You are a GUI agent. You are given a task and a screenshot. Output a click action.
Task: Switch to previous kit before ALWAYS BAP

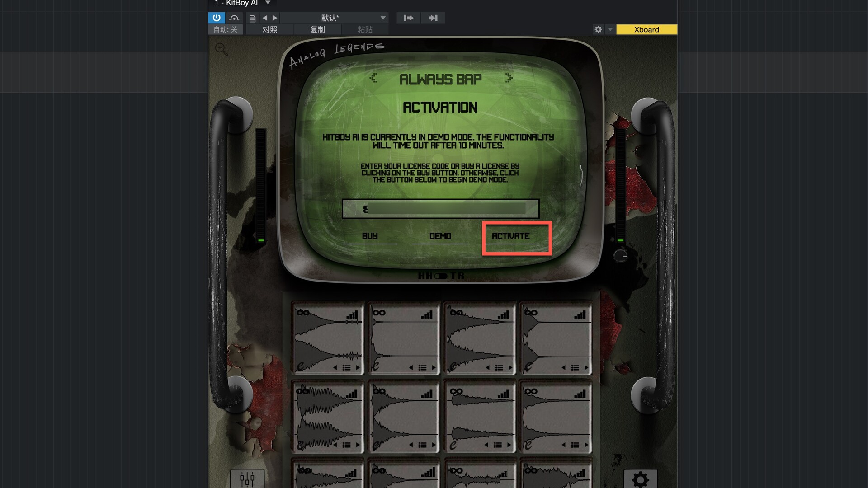pyautogui.click(x=373, y=78)
